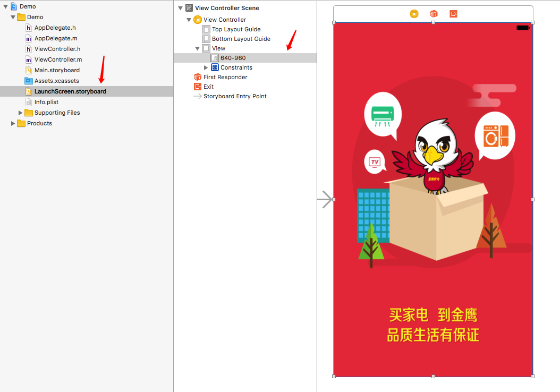Click the AppDelegate.h header file icon

28,27
